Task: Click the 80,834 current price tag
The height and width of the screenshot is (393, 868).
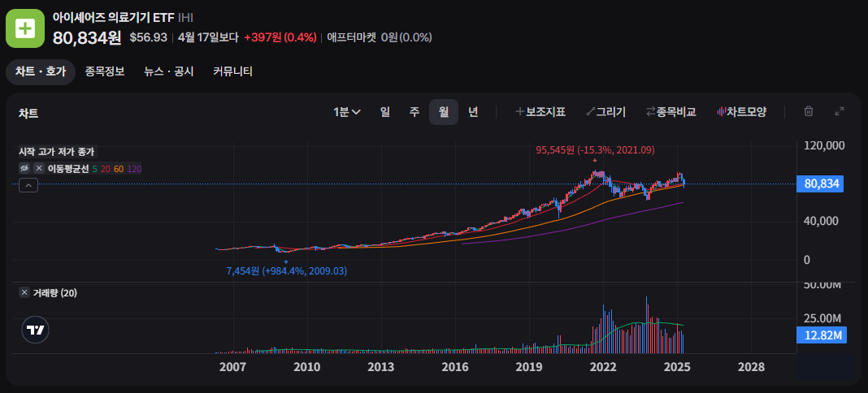Action: (820, 184)
